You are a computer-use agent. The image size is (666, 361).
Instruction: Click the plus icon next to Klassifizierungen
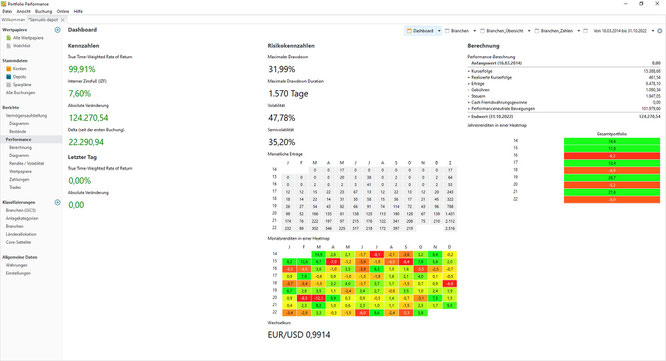pos(57,202)
